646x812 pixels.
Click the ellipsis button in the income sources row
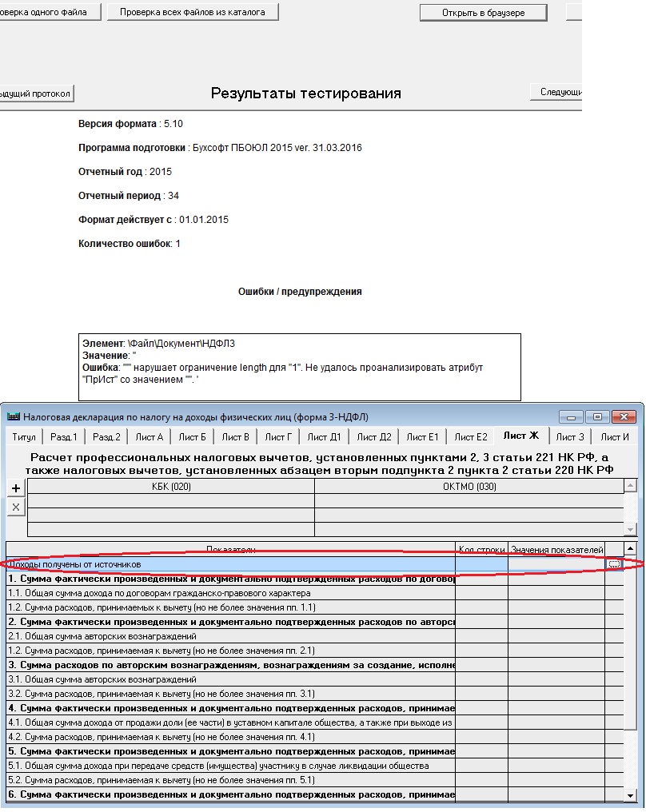click(614, 564)
